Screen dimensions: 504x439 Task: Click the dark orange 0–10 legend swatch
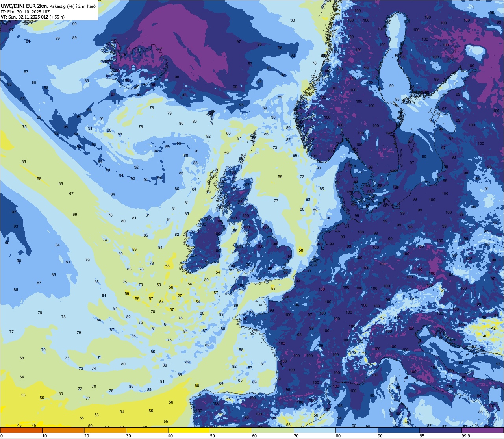click(x=21, y=430)
